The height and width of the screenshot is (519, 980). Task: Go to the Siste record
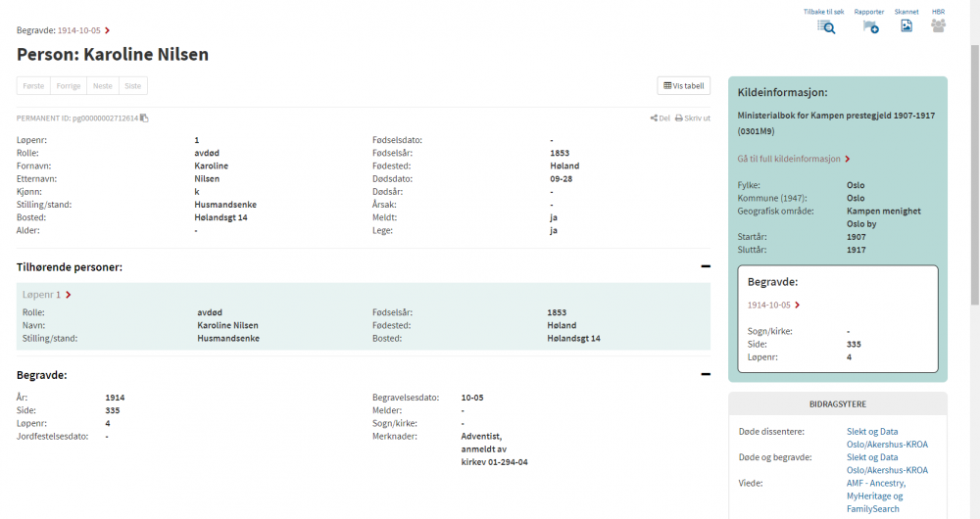click(x=132, y=86)
